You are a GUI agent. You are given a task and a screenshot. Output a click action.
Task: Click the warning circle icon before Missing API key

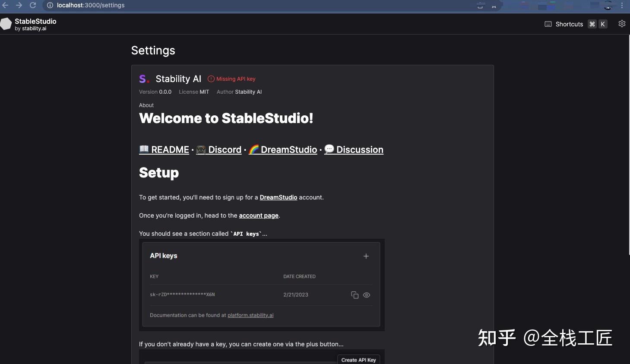coord(211,79)
